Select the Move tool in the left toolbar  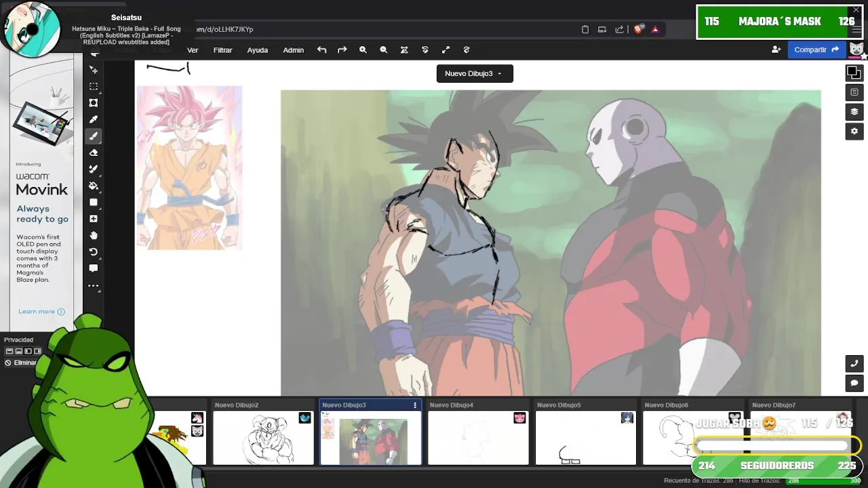pos(94,70)
